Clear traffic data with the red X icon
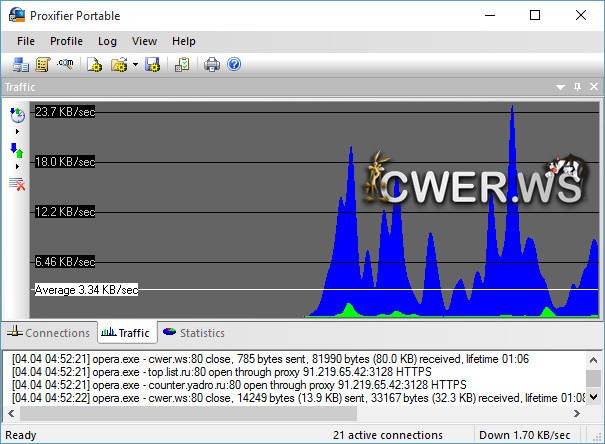This screenshot has height=444, width=605. click(17, 184)
